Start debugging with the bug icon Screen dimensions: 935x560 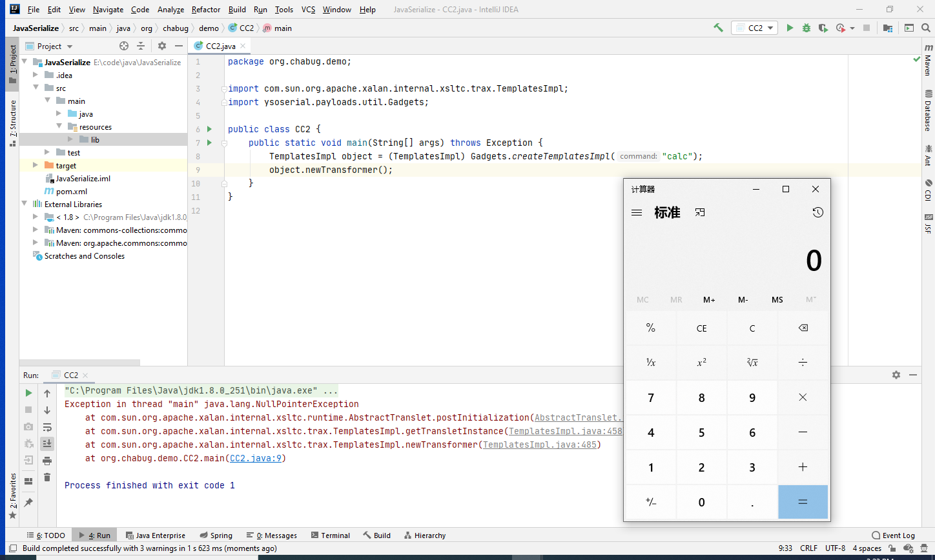807,28
